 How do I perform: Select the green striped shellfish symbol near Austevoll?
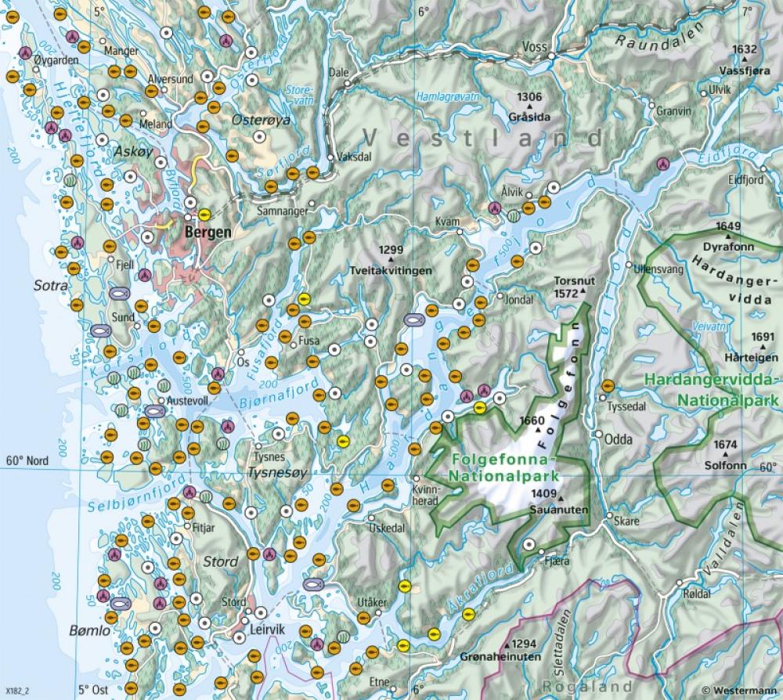164,385
